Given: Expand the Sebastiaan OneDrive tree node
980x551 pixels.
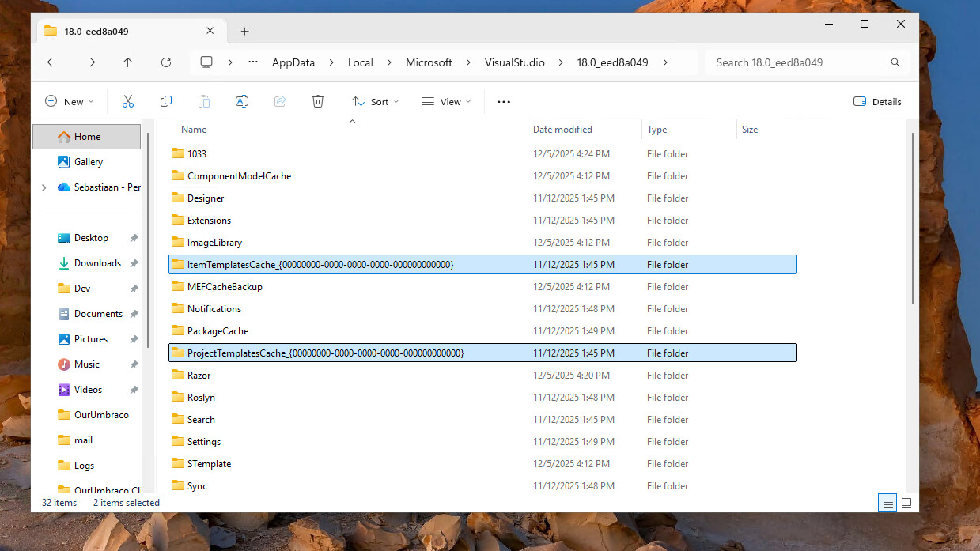Looking at the screenshot, I should [x=44, y=187].
